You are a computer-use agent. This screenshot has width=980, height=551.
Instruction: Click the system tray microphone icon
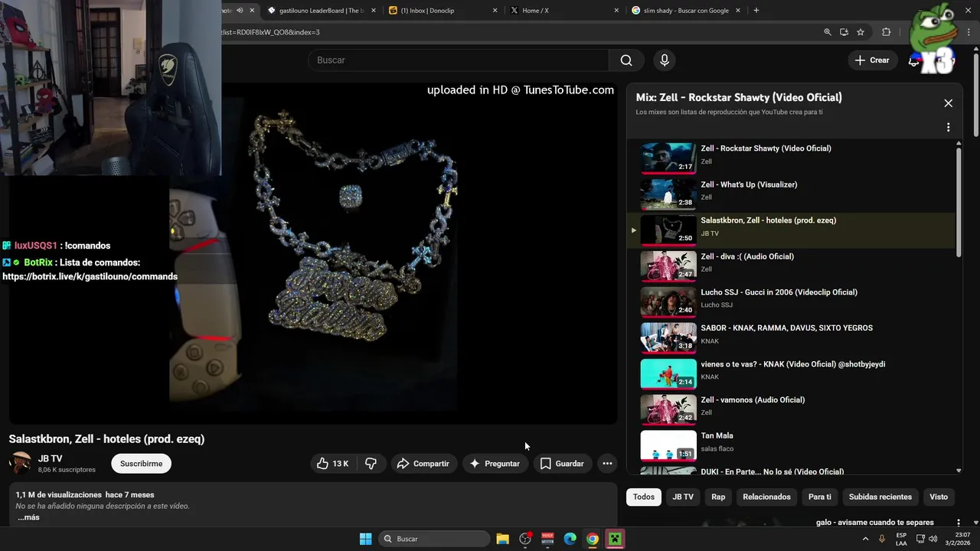click(x=882, y=539)
